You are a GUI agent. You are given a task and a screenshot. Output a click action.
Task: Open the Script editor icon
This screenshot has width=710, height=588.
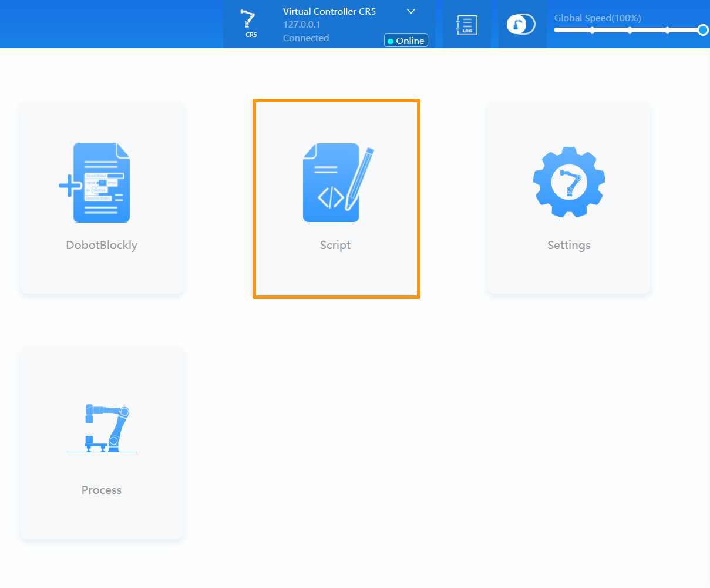click(338, 183)
